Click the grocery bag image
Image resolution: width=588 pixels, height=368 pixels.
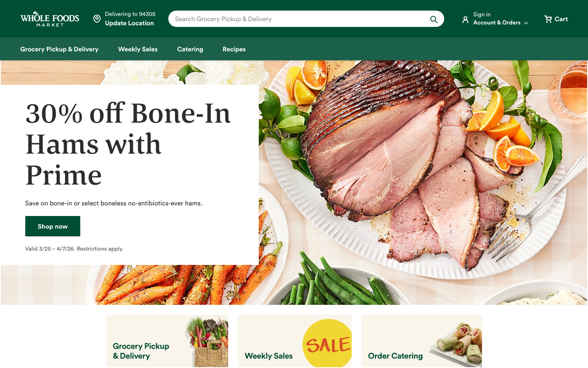207,342
